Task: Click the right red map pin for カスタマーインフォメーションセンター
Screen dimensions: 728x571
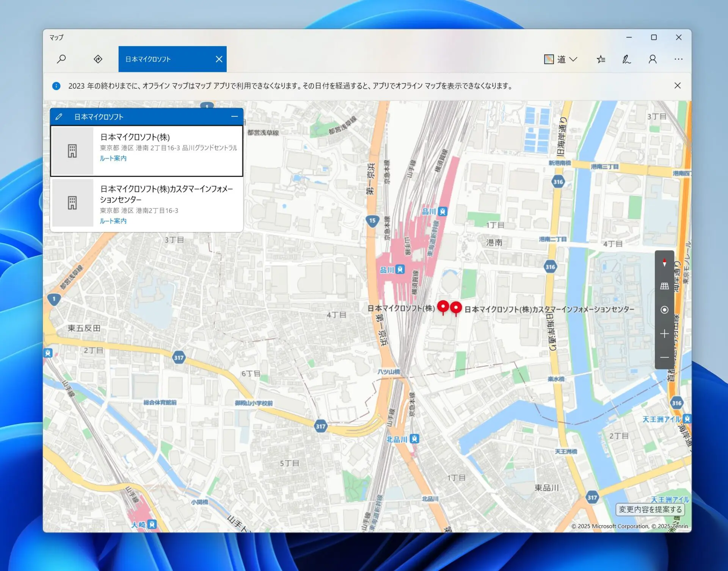Action: tap(456, 308)
